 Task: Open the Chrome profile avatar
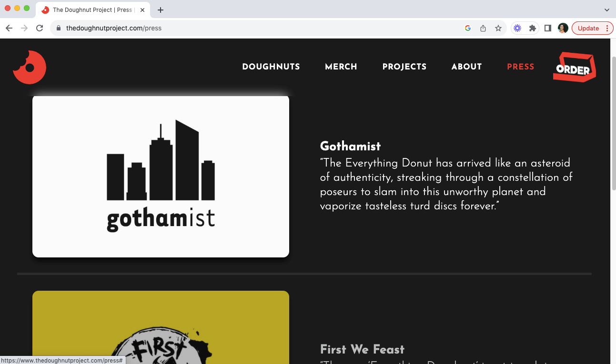[x=563, y=28]
